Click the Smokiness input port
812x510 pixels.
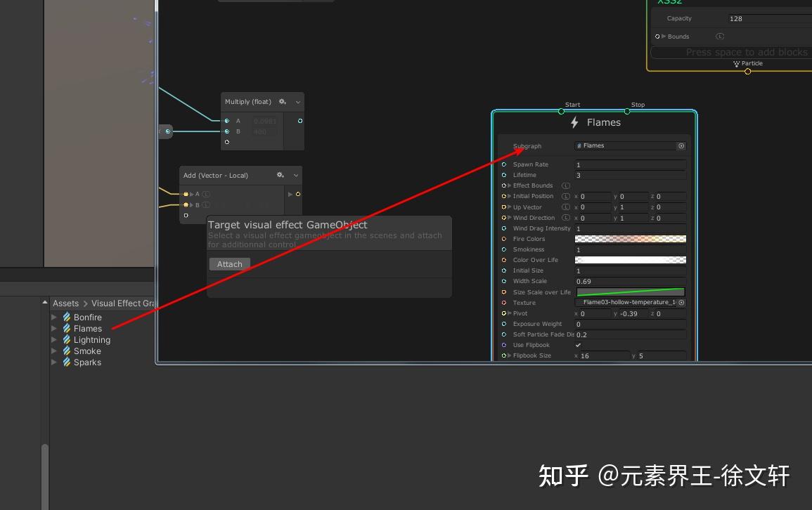504,249
